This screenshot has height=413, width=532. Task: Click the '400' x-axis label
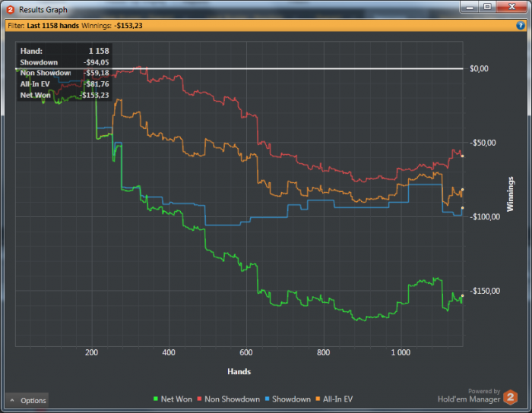tap(169, 353)
